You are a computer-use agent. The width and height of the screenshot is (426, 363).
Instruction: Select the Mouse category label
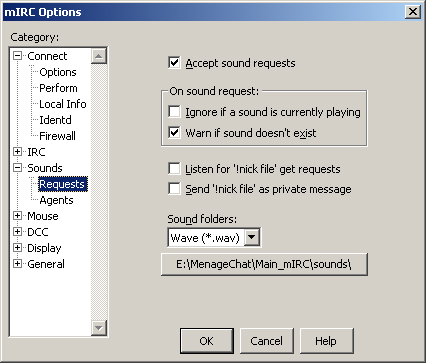click(43, 216)
